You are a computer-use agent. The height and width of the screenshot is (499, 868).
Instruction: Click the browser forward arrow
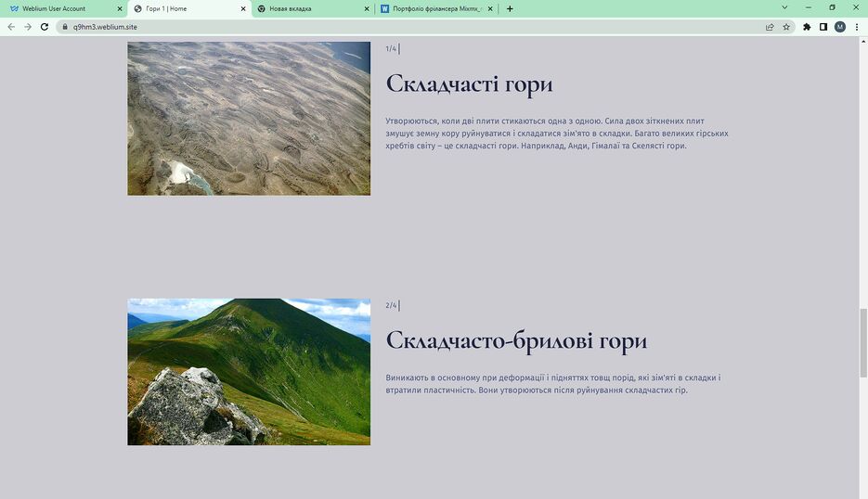coord(28,27)
